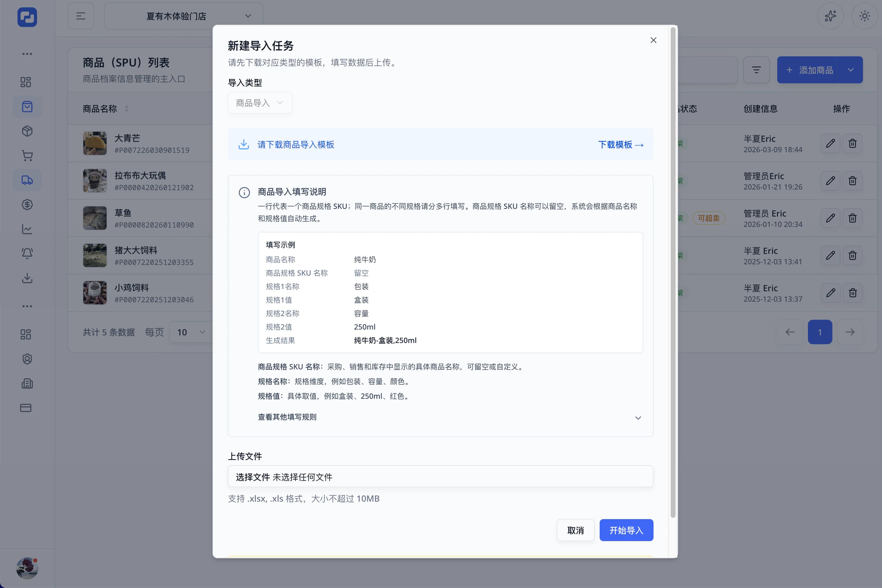Image resolution: width=882 pixels, height=588 pixels.
Task: Click the app logo in the sidebar
Action: [x=27, y=17]
